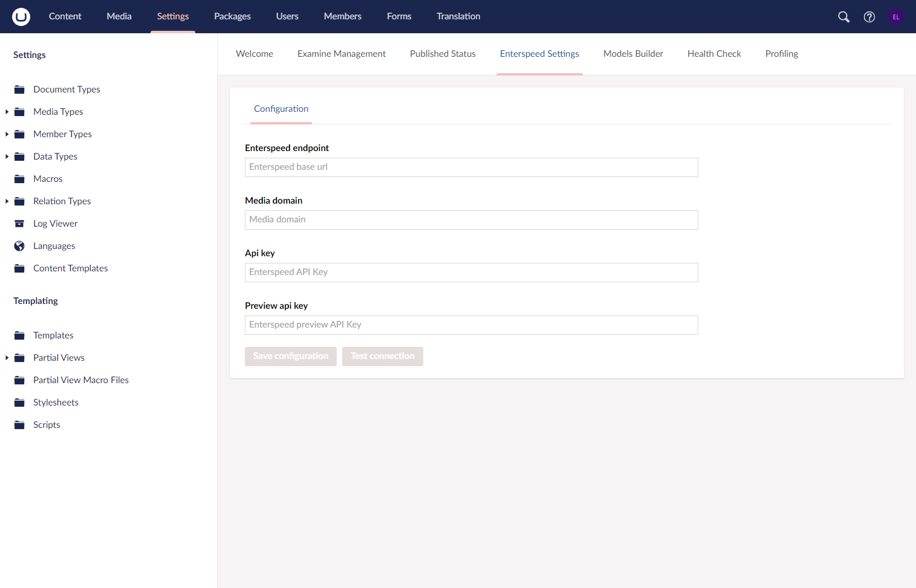Click the Media Types folder icon
The image size is (916, 588).
coord(19,112)
